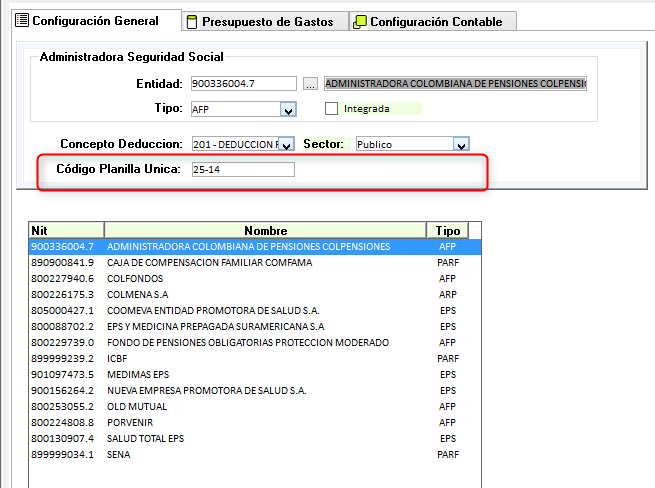Click the Tipo column header in list
Image resolution: width=655 pixels, height=488 pixels.
pyautogui.click(x=446, y=230)
